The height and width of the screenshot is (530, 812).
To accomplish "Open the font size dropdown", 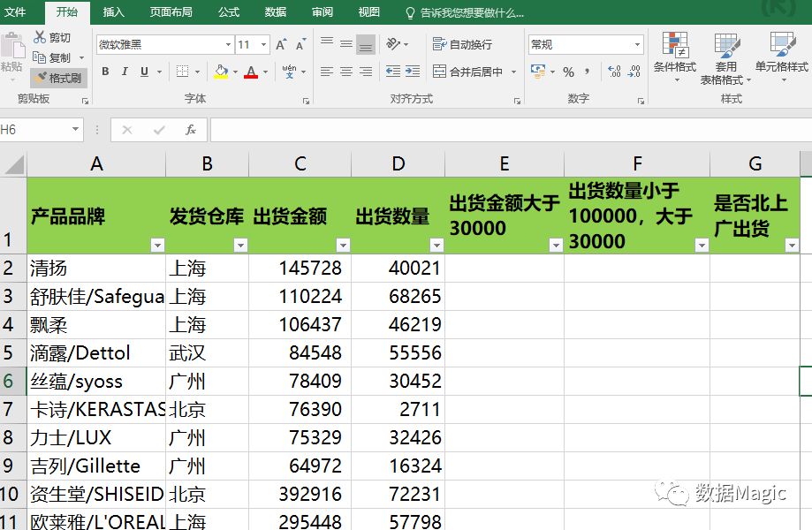I will click(x=263, y=44).
